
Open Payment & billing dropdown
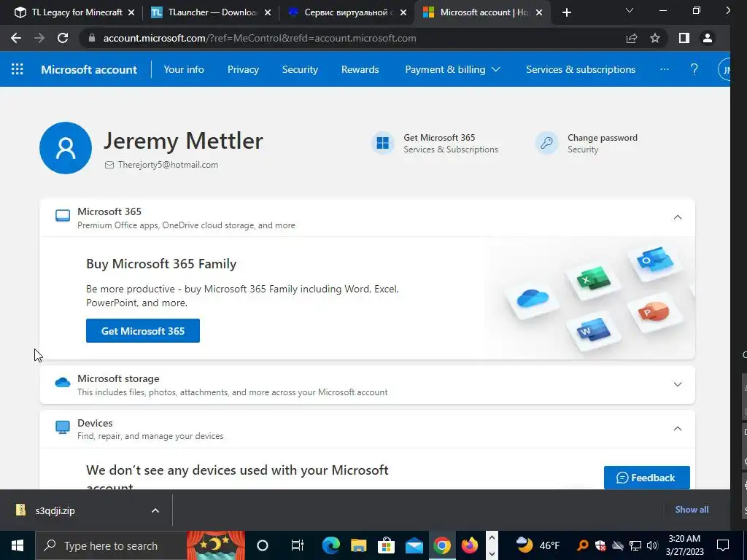click(452, 69)
